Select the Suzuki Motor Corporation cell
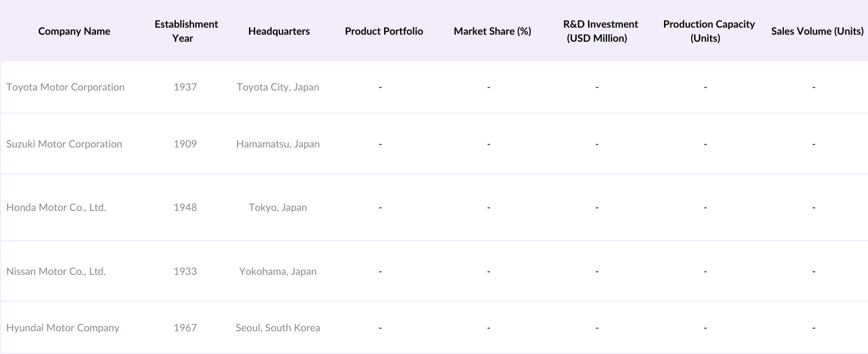 point(64,144)
